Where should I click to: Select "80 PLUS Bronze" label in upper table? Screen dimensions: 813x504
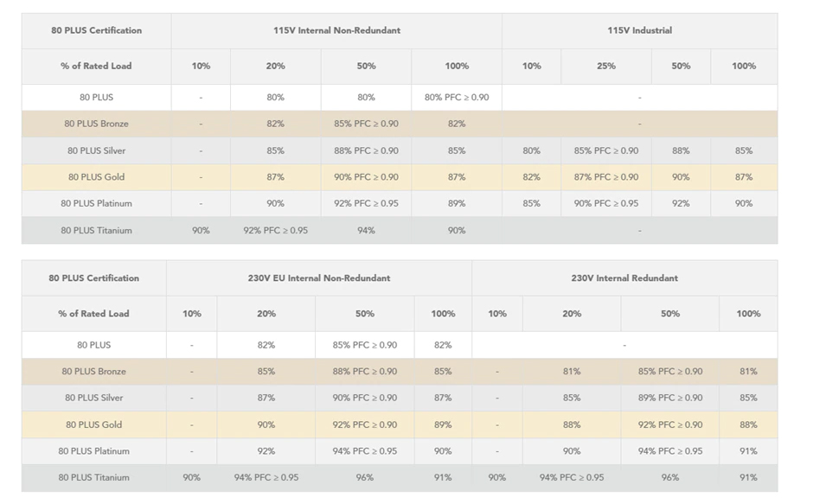click(x=96, y=124)
